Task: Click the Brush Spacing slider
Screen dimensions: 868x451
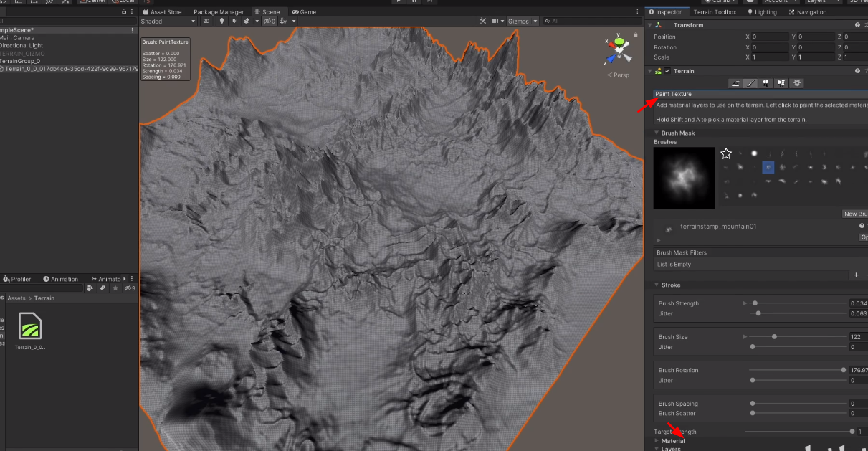Action: [798, 404]
